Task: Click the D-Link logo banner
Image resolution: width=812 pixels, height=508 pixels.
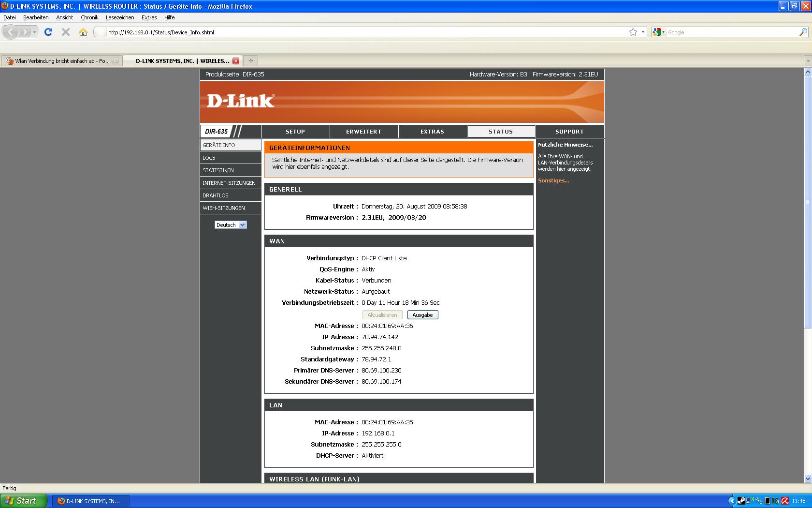Action: pyautogui.click(x=402, y=102)
